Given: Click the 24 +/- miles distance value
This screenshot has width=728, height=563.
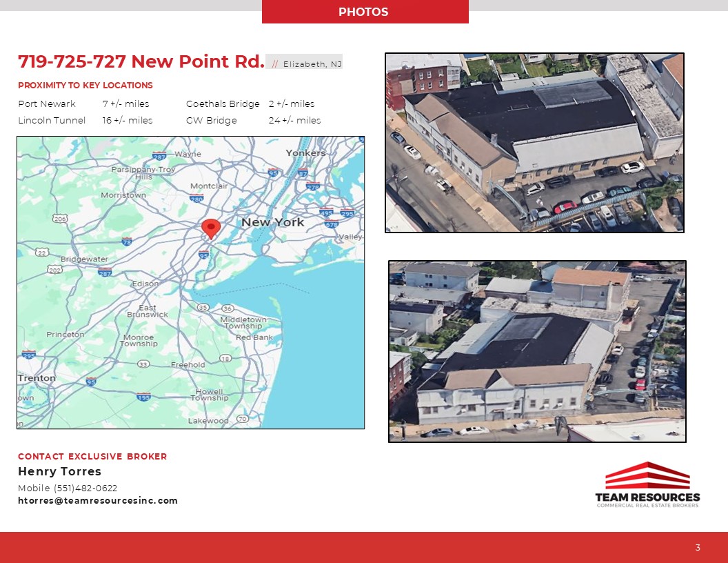Looking at the screenshot, I should (x=294, y=120).
